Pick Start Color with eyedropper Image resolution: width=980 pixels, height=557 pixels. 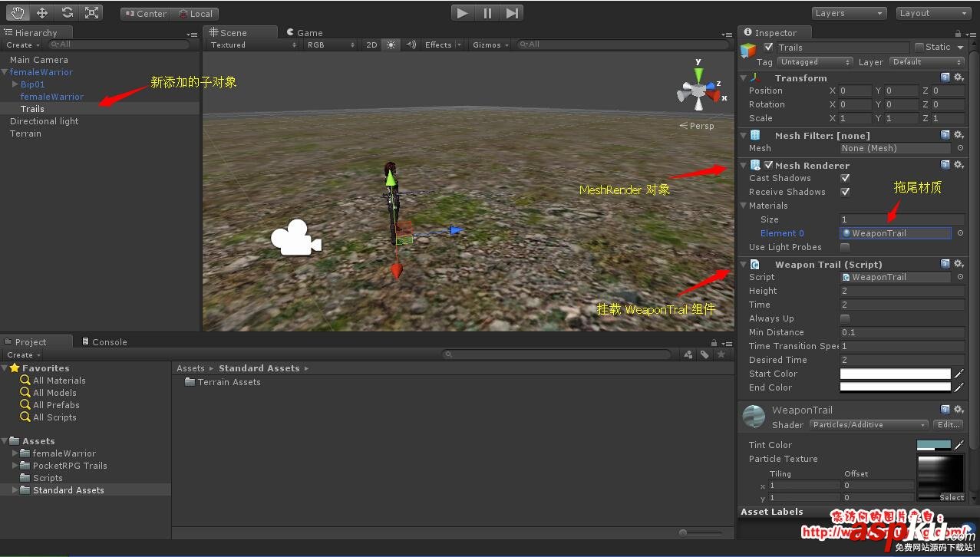pos(959,374)
